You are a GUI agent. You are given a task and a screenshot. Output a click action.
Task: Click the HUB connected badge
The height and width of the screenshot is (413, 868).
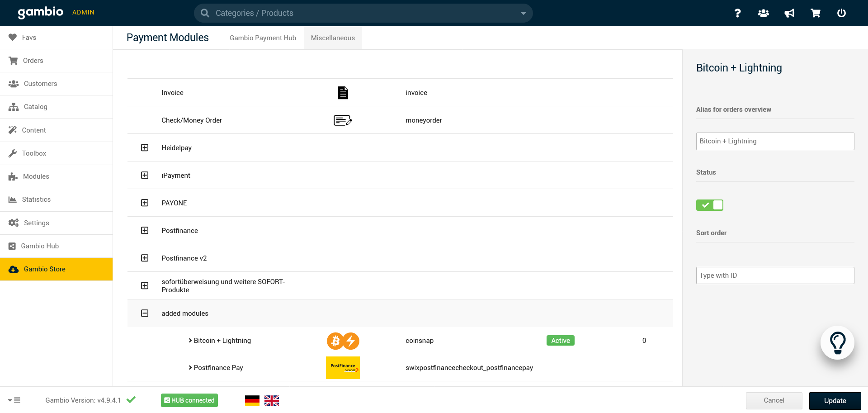(189, 400)
